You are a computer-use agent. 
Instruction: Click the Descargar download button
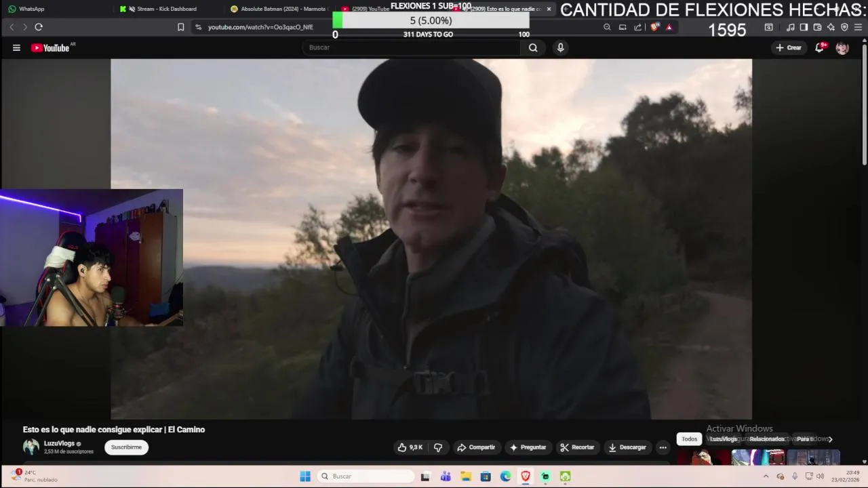coord(627,447)
